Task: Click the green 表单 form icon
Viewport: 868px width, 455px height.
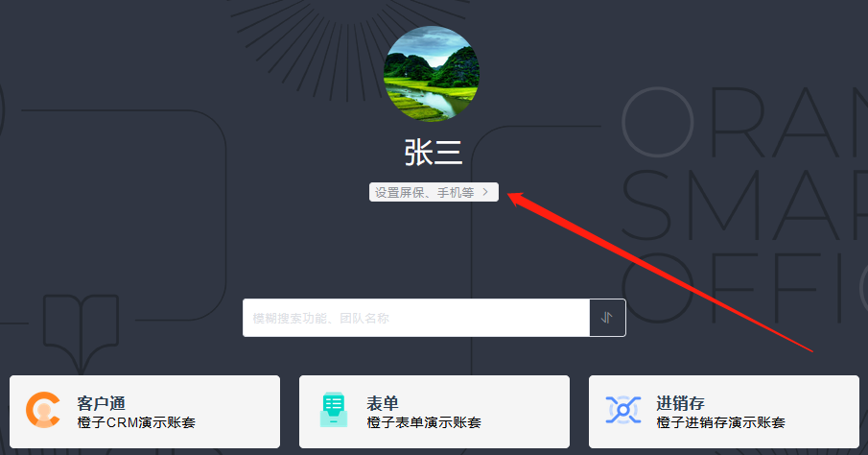Action: [x=333, y=410]
